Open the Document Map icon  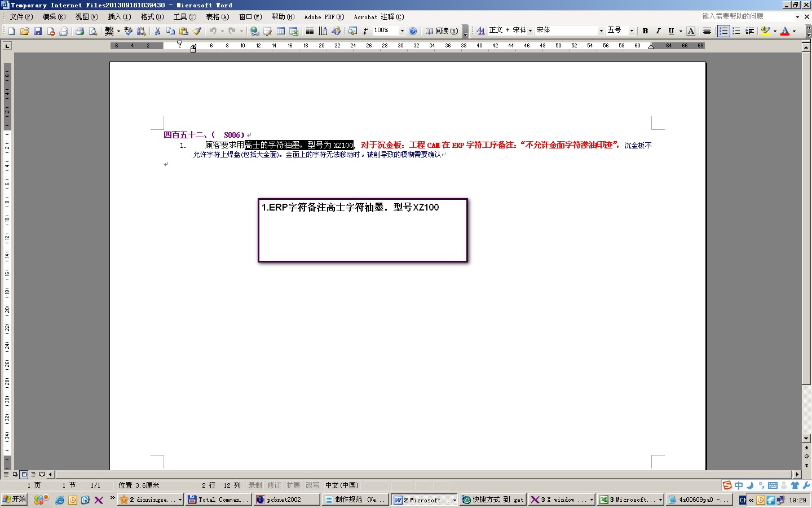pos(352,31)
